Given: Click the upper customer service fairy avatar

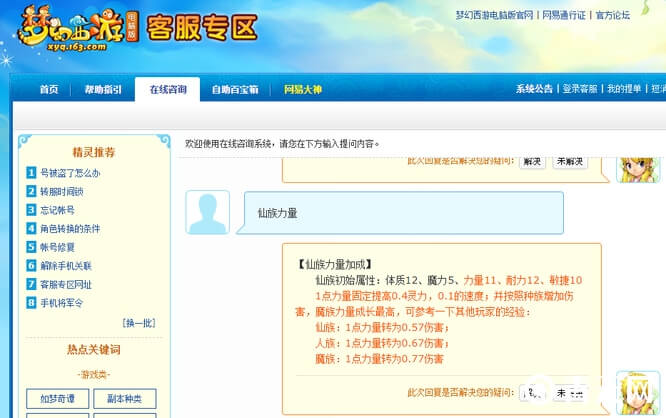Looking at the screenshot, I should [x=638, y=169].
